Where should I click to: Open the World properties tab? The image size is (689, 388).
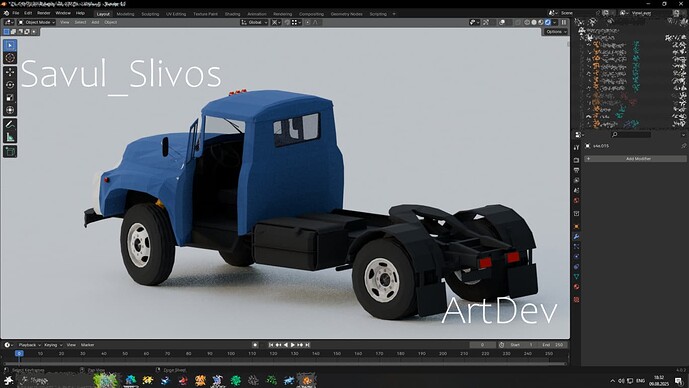(x=576, y=200)
